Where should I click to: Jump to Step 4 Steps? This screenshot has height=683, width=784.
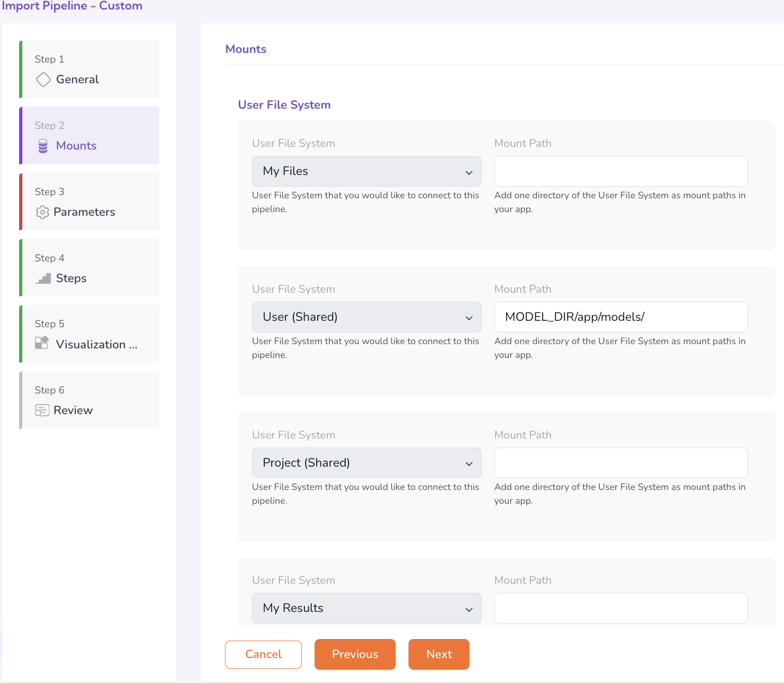(x=90, y=268)
